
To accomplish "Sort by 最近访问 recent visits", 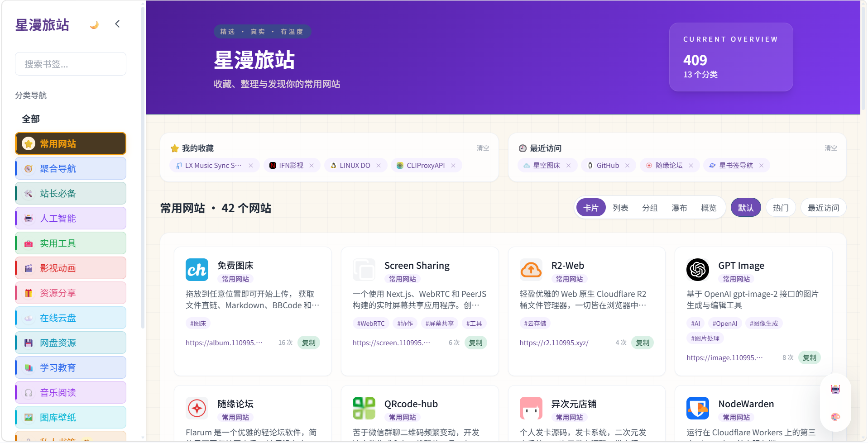I will click(x=823, y=208).
